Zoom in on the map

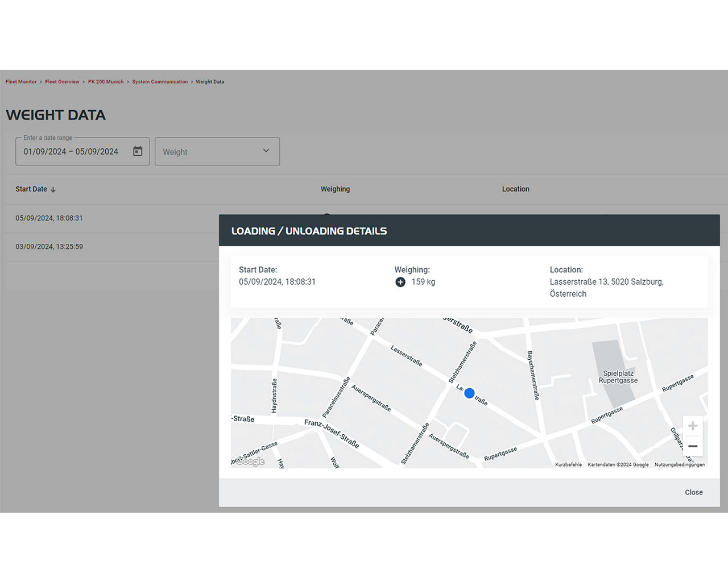pyautogui.click(x=692, y=426)
